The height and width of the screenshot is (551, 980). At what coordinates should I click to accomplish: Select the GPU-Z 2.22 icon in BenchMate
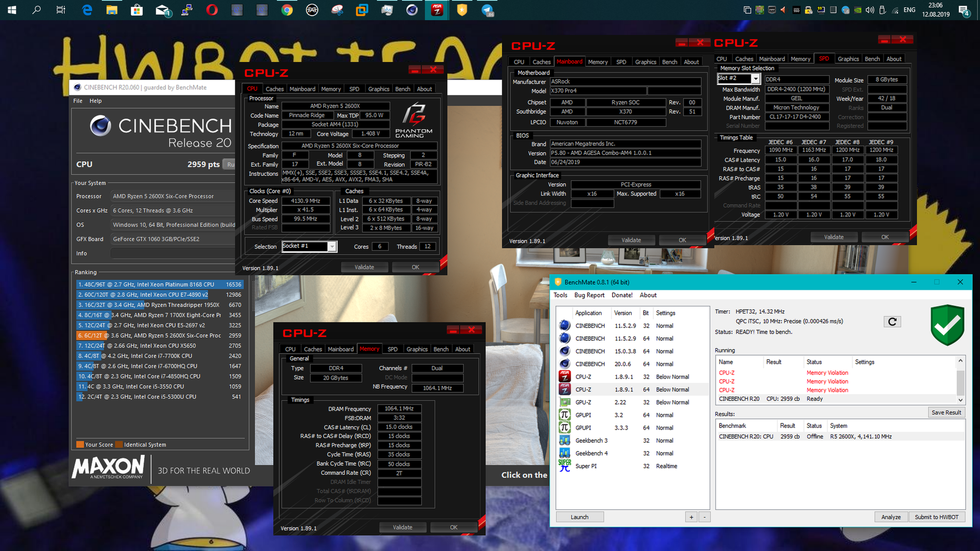coord(565,402)
